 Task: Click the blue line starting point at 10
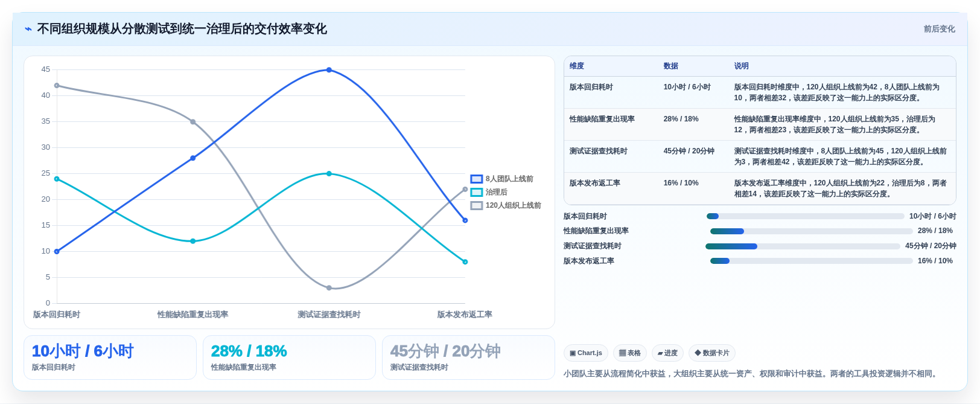click(57, 252)
